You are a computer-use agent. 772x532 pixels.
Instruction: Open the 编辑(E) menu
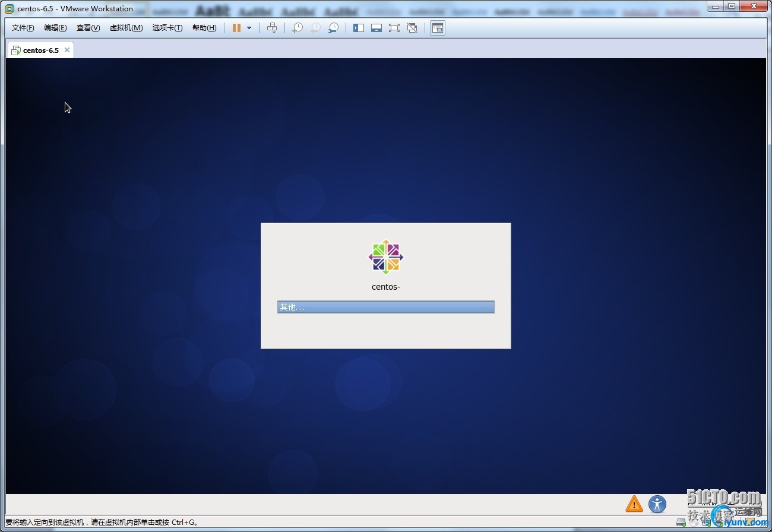coord(55,28)
